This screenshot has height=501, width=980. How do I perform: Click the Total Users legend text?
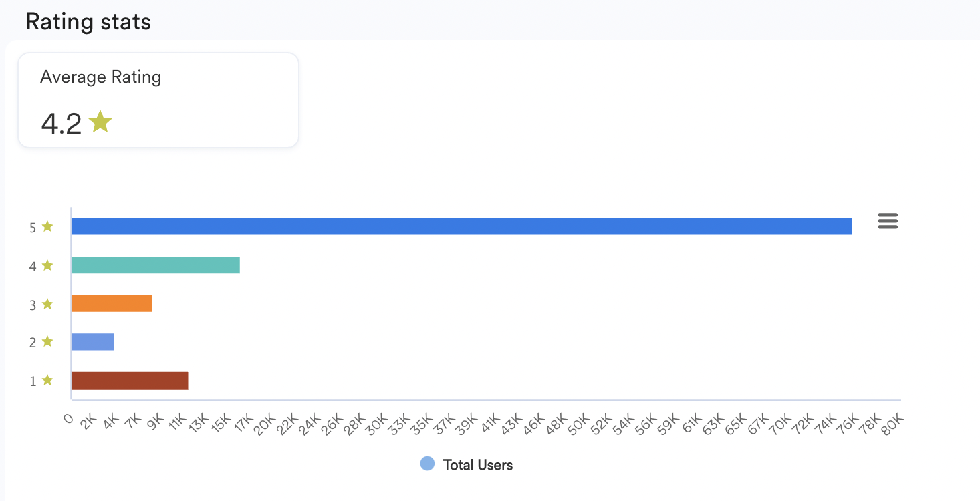coord(478,465)
